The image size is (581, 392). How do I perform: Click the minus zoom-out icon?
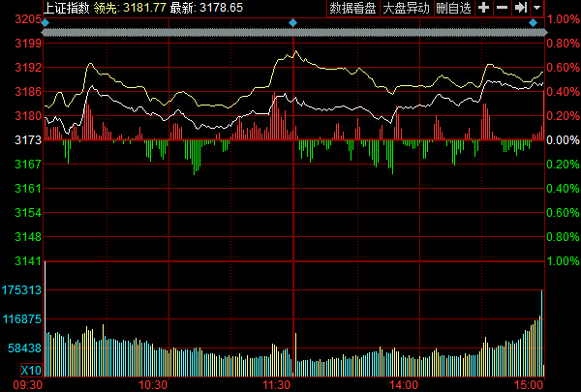click(502, 8)
